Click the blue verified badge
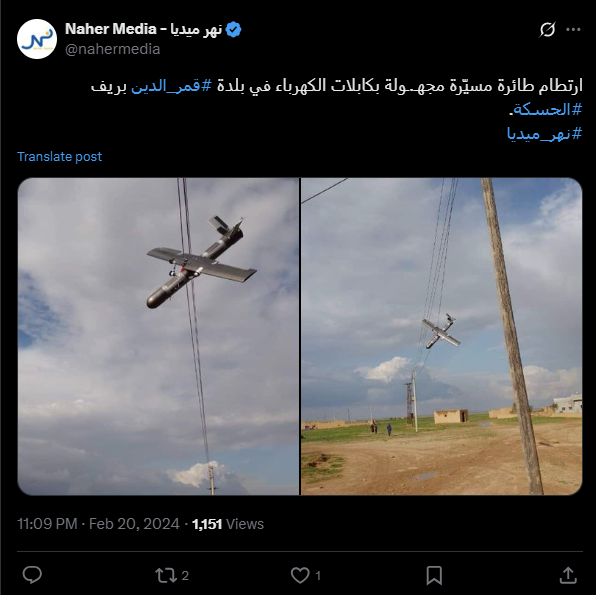The width and height of the screenshot is (596, 595). click(x=233, y=29)
